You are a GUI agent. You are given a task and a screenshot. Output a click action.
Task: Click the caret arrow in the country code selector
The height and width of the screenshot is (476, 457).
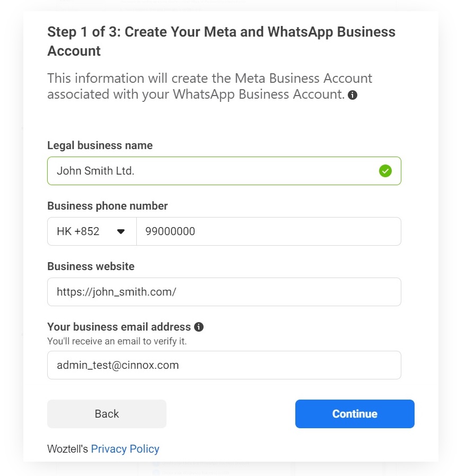(121, 231)
